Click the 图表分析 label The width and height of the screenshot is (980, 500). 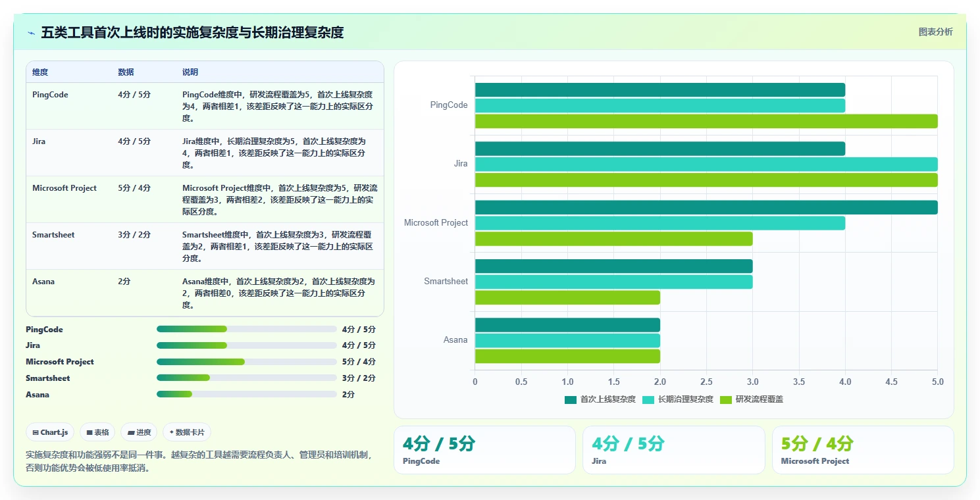click(935, 32)
